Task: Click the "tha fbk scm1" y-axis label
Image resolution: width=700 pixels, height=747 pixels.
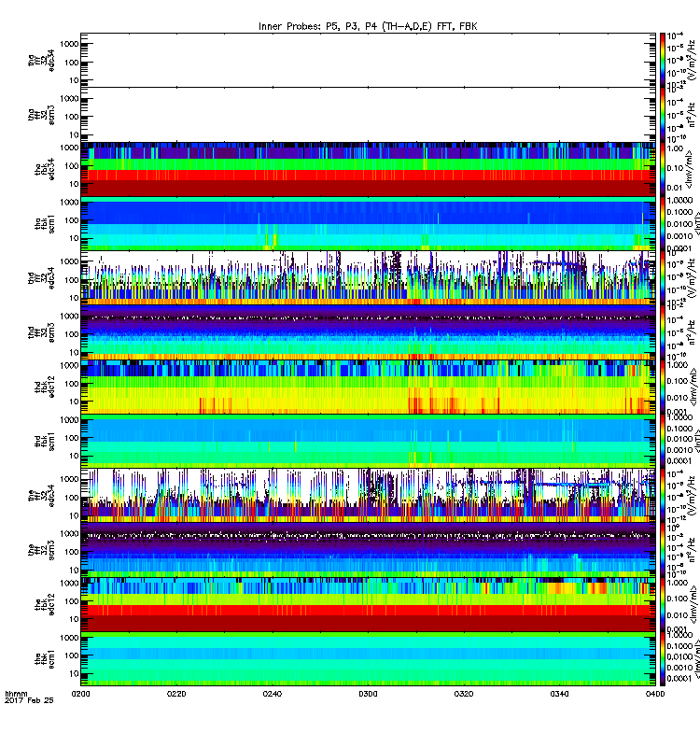Action: pos(45,223)
